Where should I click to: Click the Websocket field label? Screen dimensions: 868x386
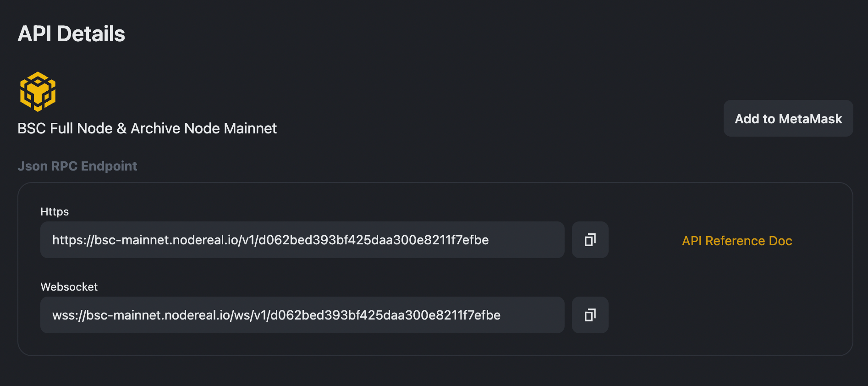[69, 287]
